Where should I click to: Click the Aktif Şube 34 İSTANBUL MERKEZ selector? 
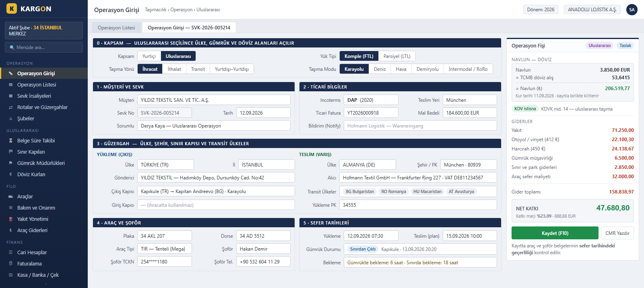[44, 31]
